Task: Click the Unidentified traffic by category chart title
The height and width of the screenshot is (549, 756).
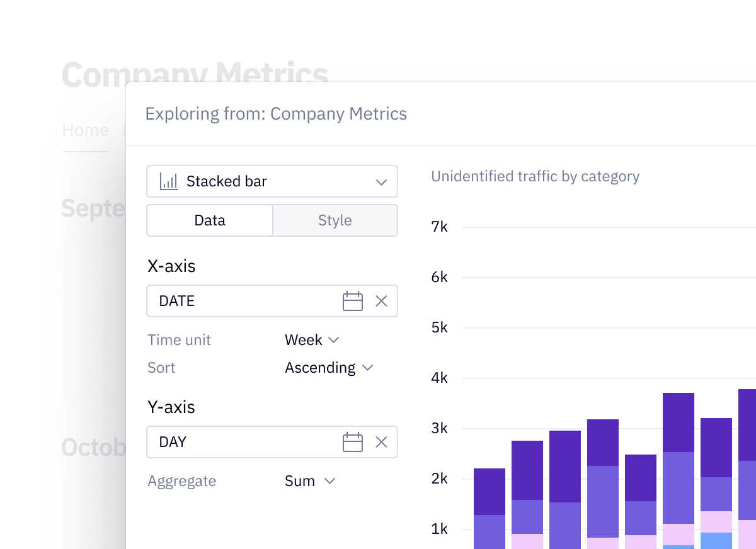Action: point(535,177)
